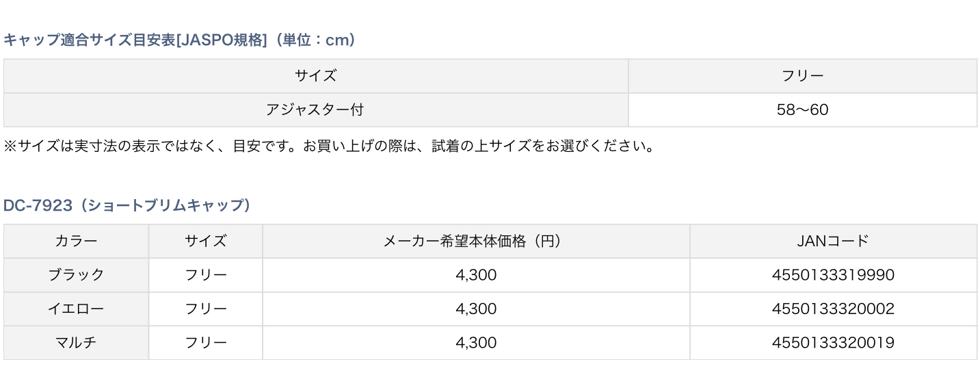Select the アジャスター付 cell
Viewport: 980px width, 388px height.
tap(315, 109)
